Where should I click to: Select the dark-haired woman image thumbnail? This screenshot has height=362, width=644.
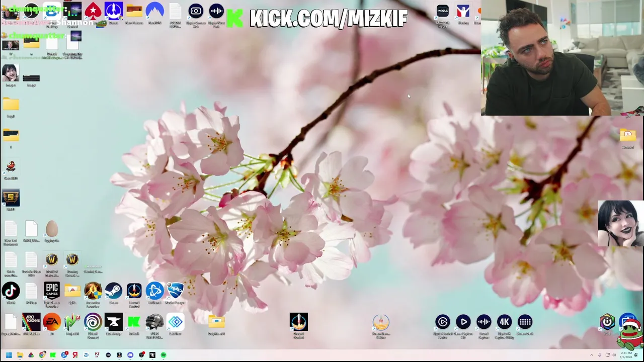[11, 73]
